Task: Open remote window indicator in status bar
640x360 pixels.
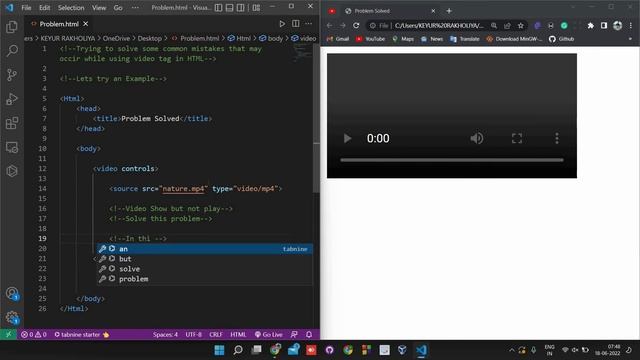Action: pyautogui.click(x=8, y=334)
